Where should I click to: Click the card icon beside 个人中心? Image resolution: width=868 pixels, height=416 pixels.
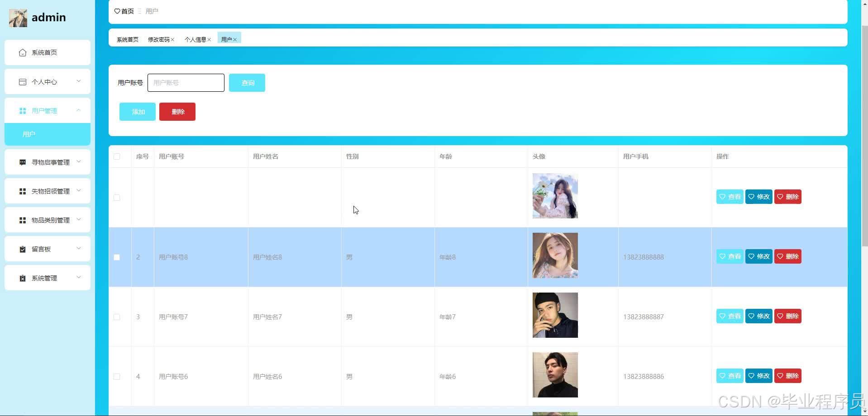[x=23, y=82]
